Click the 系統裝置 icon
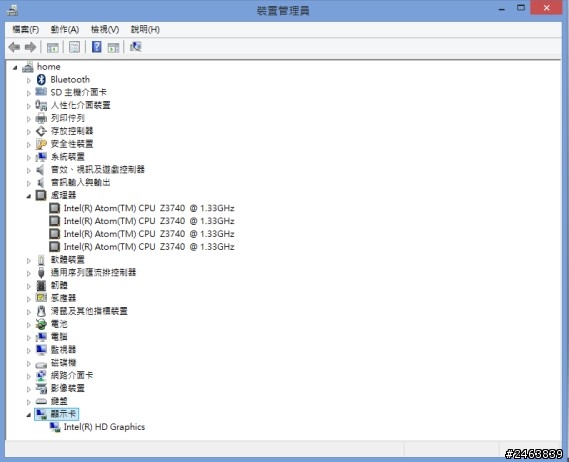Image resolution: width=569 pixels, height=462 pixels. [x=41, y=157]
